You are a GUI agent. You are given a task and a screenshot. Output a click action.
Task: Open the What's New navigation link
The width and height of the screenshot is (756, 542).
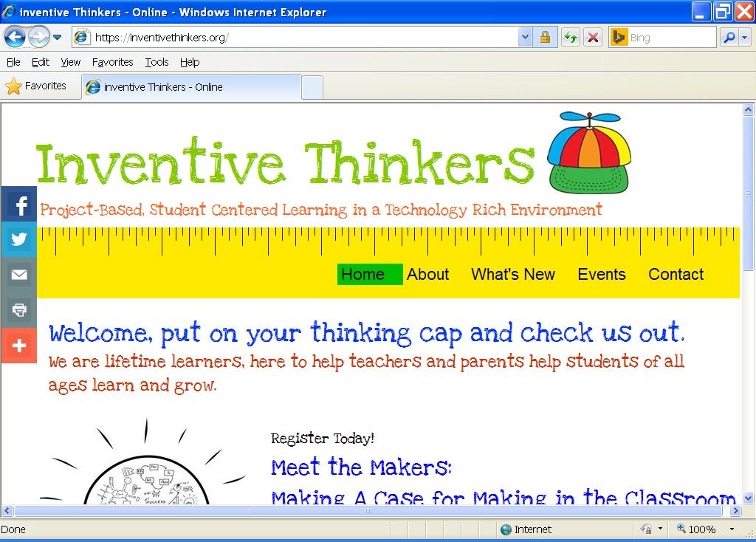tap(513, 275)
